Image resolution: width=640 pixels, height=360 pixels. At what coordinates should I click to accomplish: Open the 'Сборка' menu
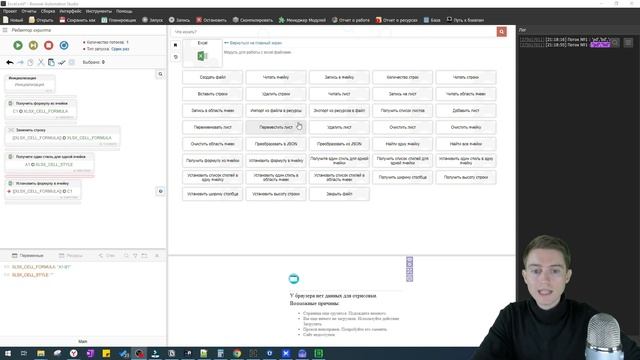click(x=48, y=11)
